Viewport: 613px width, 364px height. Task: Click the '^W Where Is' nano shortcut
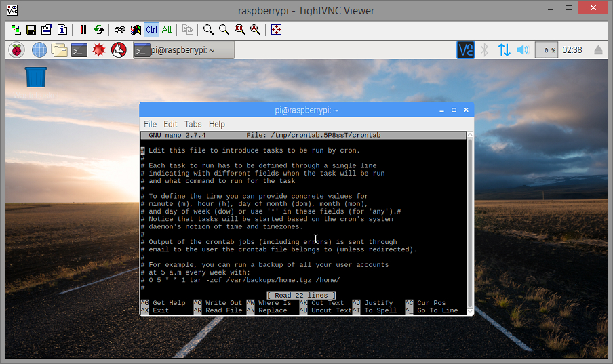(x=269, y=303)
